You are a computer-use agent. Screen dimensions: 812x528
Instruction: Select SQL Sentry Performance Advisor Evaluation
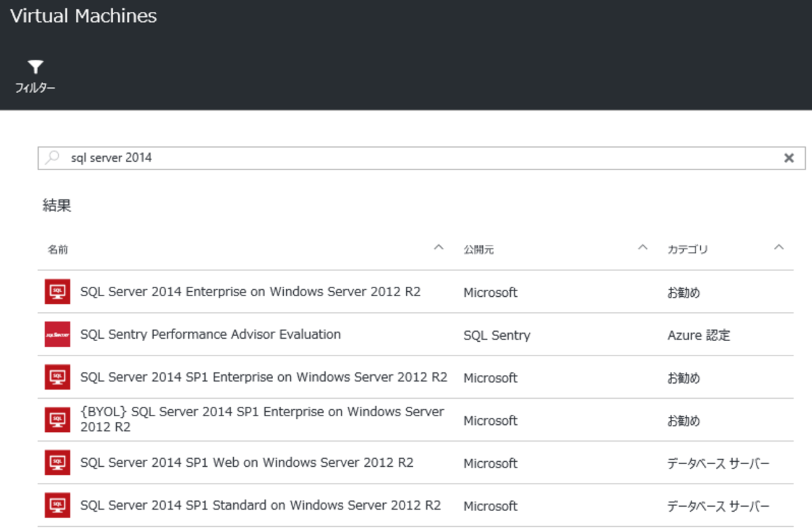[211, 334]
